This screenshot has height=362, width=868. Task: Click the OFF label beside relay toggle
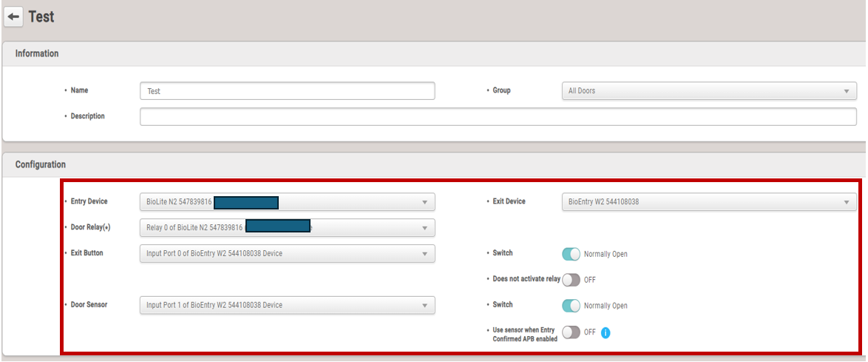pos(590,280)
